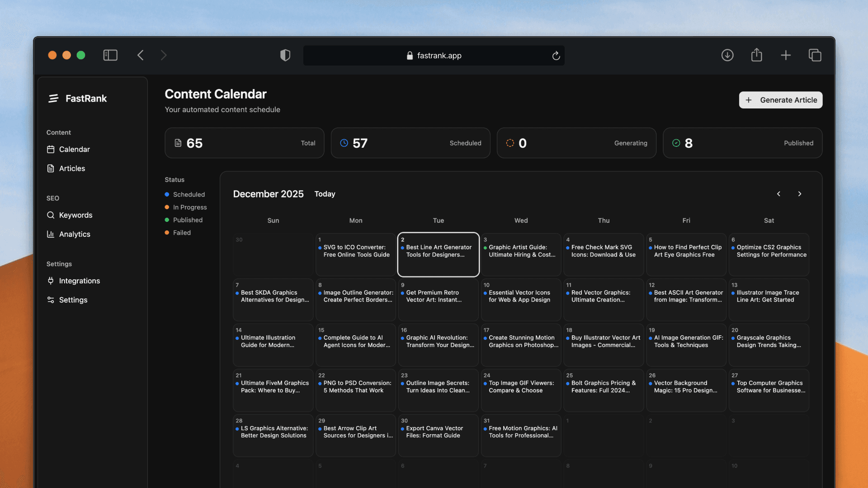The height and width of the screenshot is (488, 868).
Task: Open Settings section in sidebar menu
Action: 73,300
